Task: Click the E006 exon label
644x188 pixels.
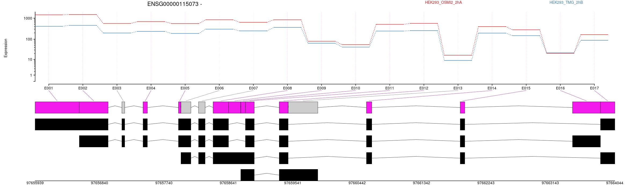Action: coord(219,88)
